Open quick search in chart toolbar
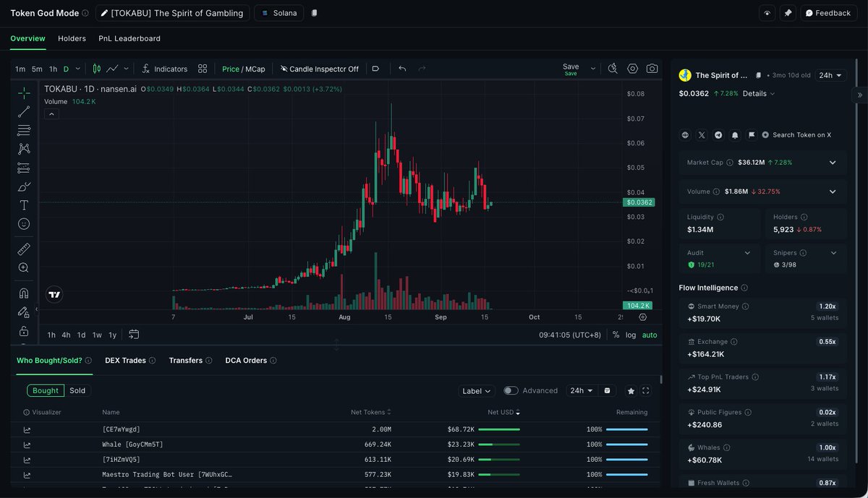 (x=613, y=69)
